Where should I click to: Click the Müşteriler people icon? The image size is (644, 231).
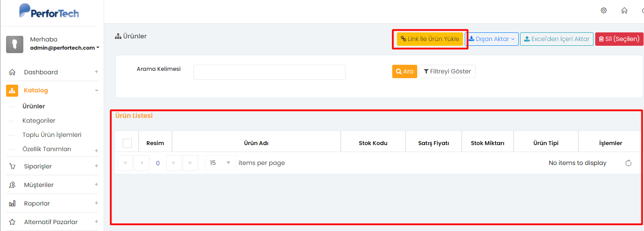pyautogui.click(x=12, y=185)
